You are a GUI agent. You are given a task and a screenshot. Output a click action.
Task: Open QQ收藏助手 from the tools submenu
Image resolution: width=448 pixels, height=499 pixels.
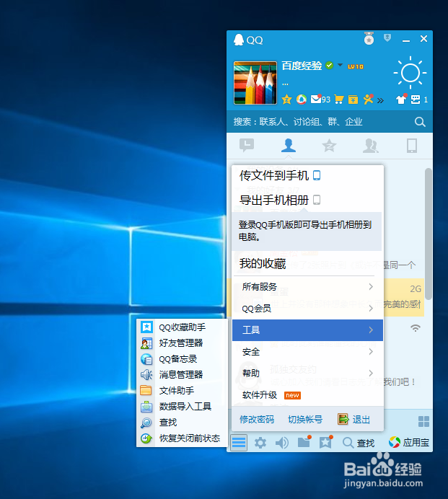click(182, 327)
